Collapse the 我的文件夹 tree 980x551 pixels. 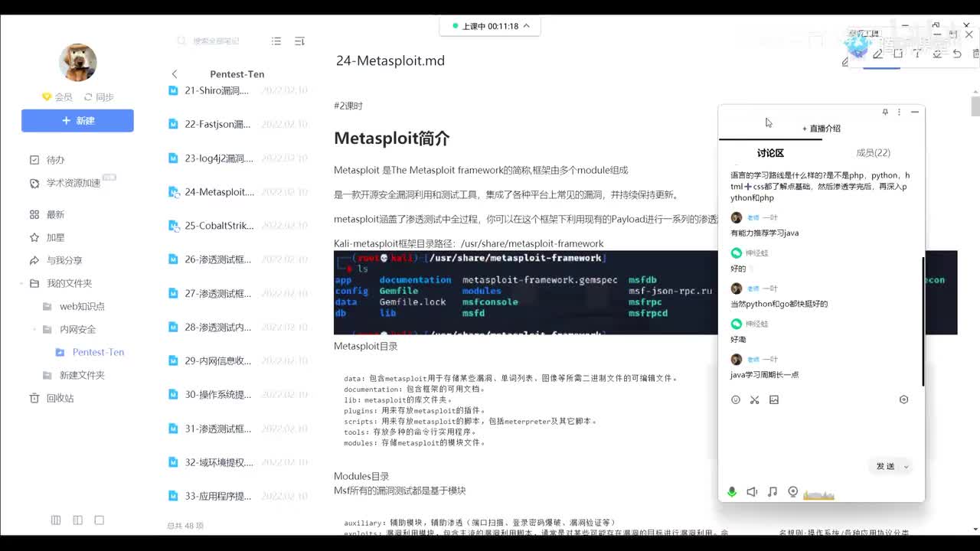pos(21,283)
